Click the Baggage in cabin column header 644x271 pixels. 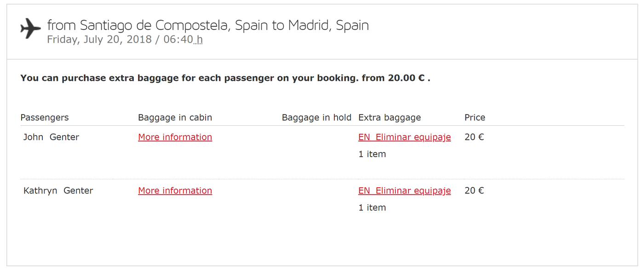175,117
